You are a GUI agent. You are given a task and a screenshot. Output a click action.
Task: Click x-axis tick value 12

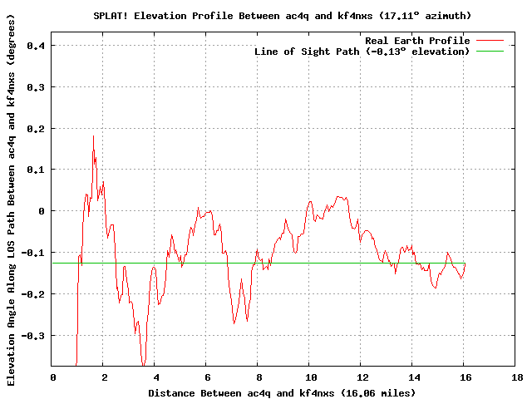(362, 377)
